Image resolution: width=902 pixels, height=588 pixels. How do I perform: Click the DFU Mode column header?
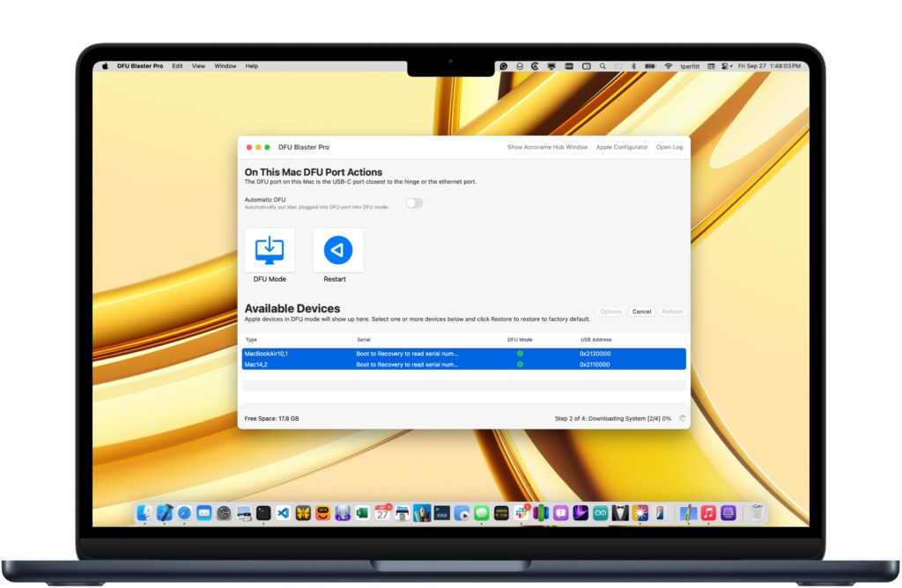[520, 340]
